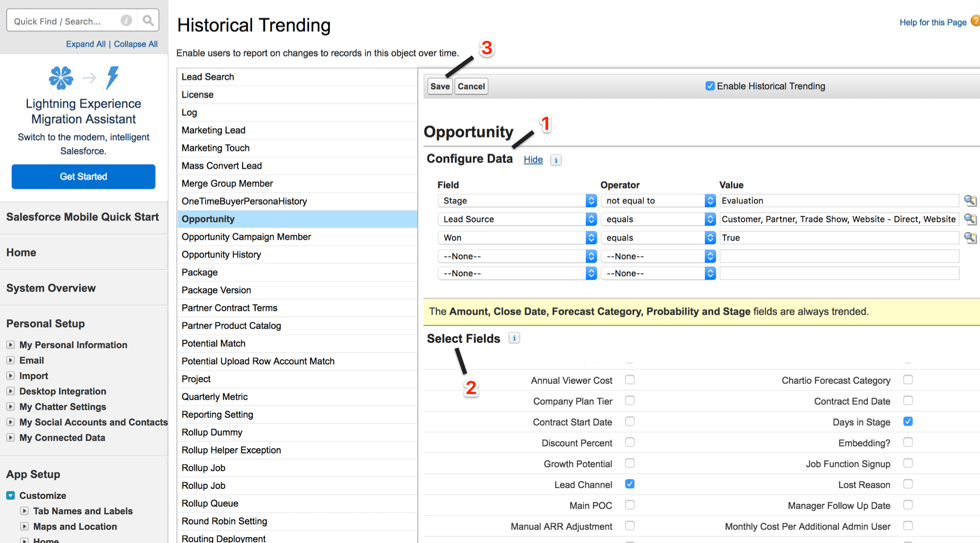
Task: Open the Lead Source field dropdown
Action: point(517,219)
